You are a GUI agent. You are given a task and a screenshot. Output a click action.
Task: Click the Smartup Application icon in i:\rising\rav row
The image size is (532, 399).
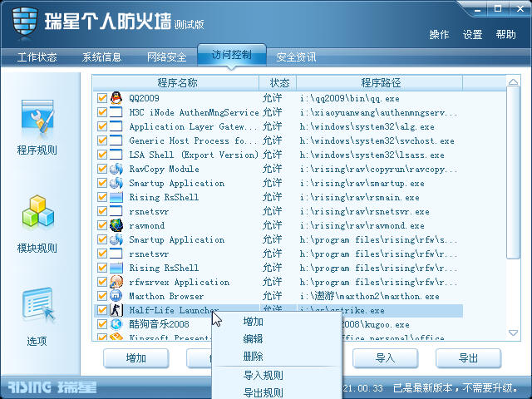tap(116, 183)
